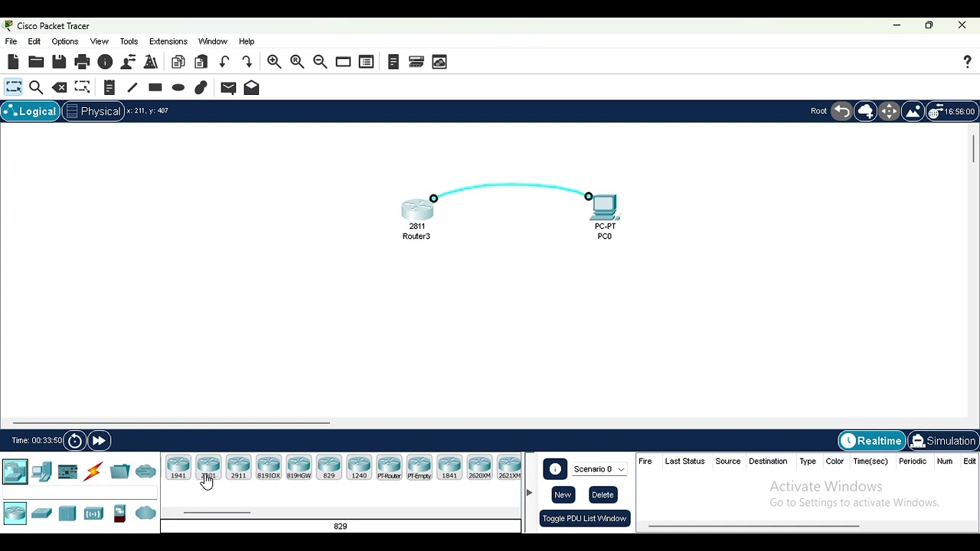The width and height of the screenshot is (980, 551).
Task: Open the Extensions menu
Action: 168,41
